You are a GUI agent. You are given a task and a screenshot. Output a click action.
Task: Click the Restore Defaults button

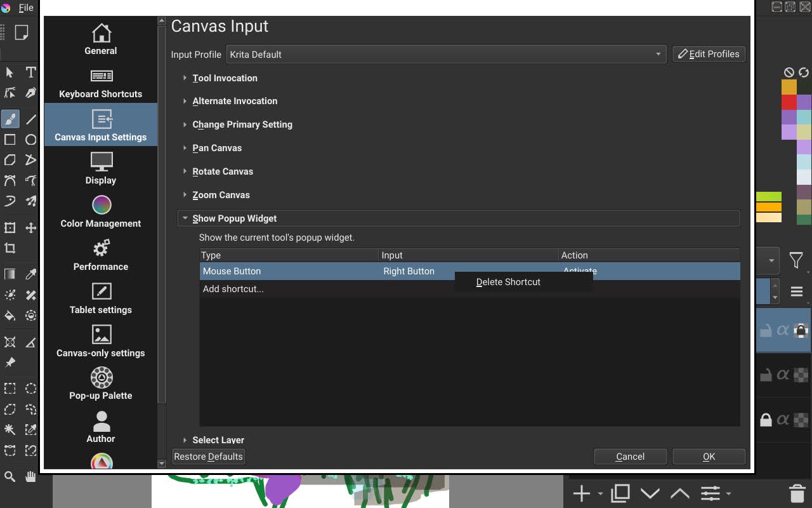pos(208,456)
